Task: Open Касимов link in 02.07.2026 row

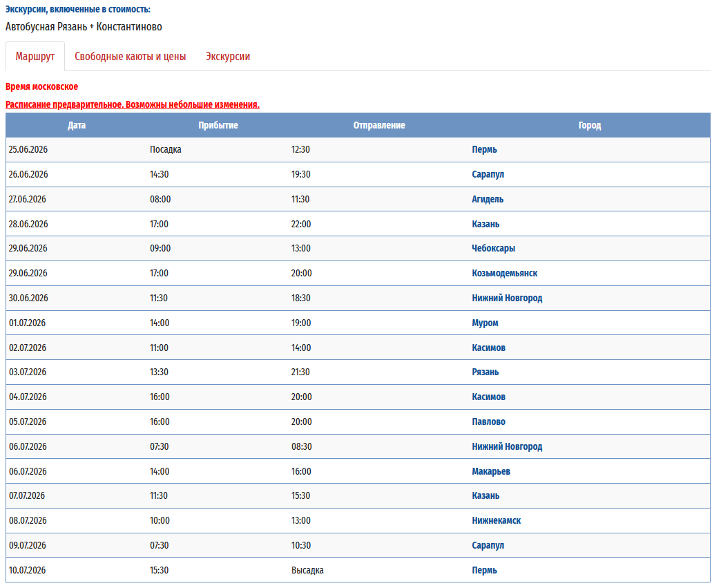Action: [x=488, y=348]
